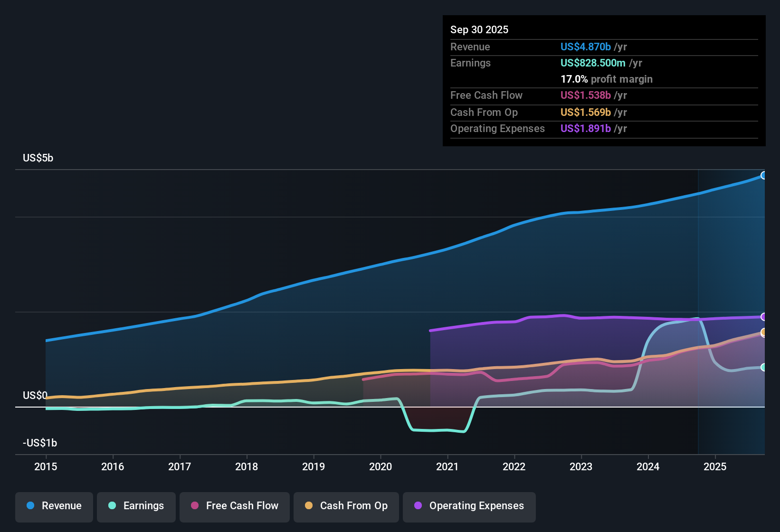Click the Operating Expenses label in tooltip
This screenshot has width=780, height=532.
coord(497,128)
